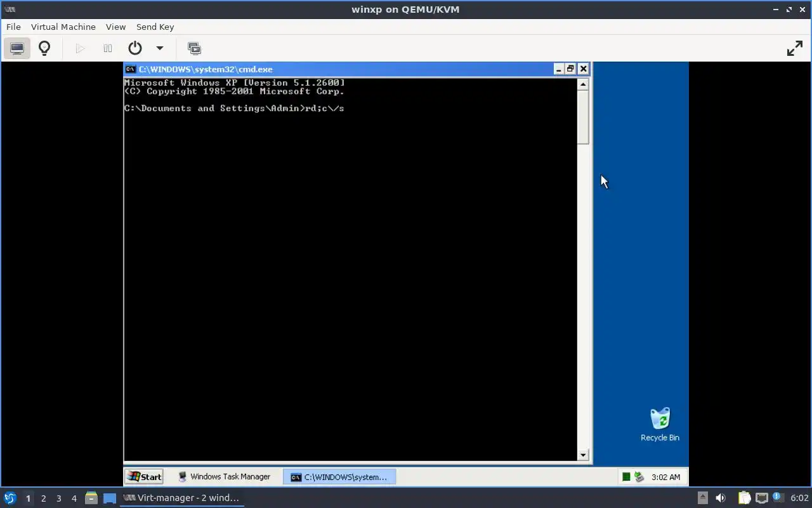The width and height of the screenshot is (812, 508).
Task: Pause the virtual machine
Action: (108, 48)
